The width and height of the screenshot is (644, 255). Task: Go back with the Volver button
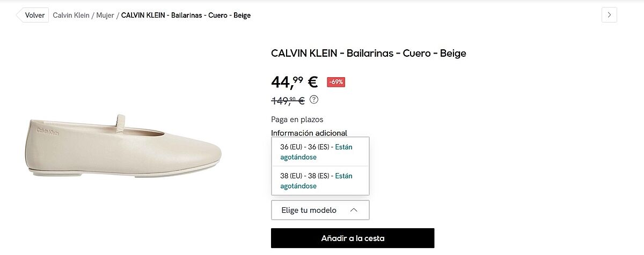33,15
